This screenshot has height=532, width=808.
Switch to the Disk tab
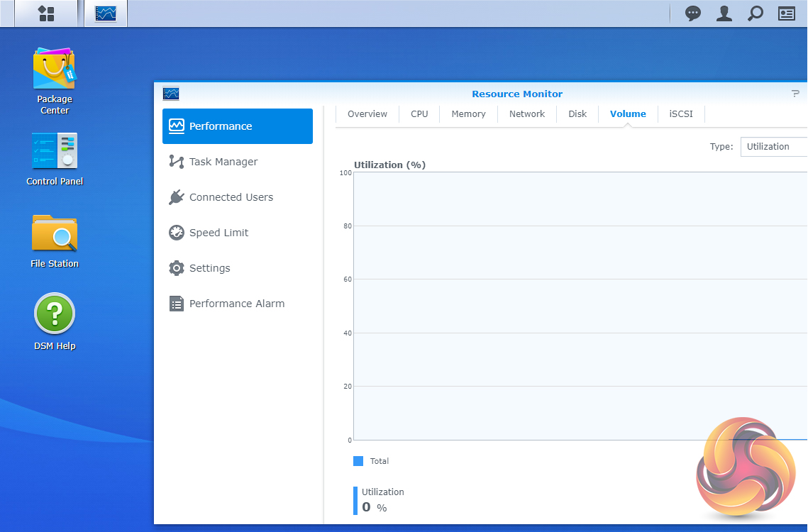pos(577,114)
